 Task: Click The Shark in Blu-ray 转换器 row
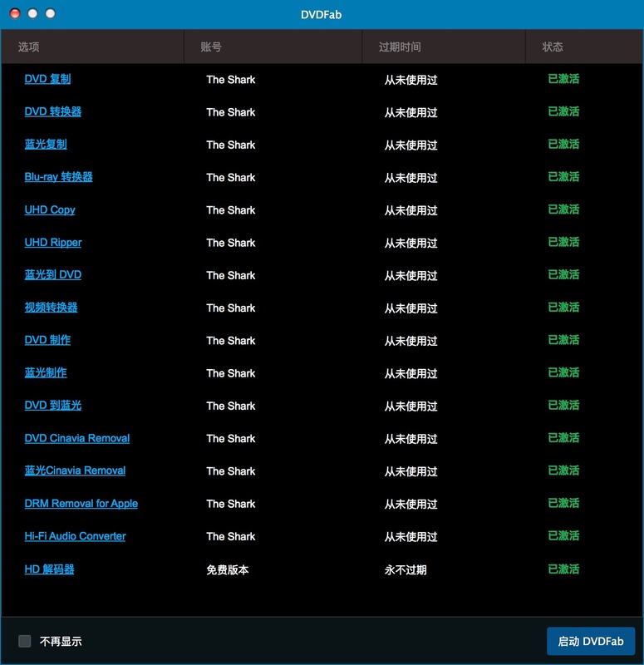231,177
